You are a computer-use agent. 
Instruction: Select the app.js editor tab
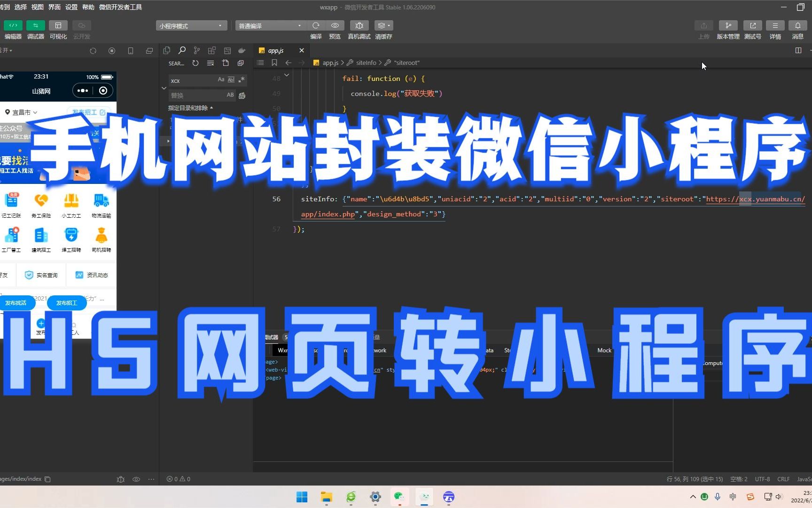click(x=275, y=50)
